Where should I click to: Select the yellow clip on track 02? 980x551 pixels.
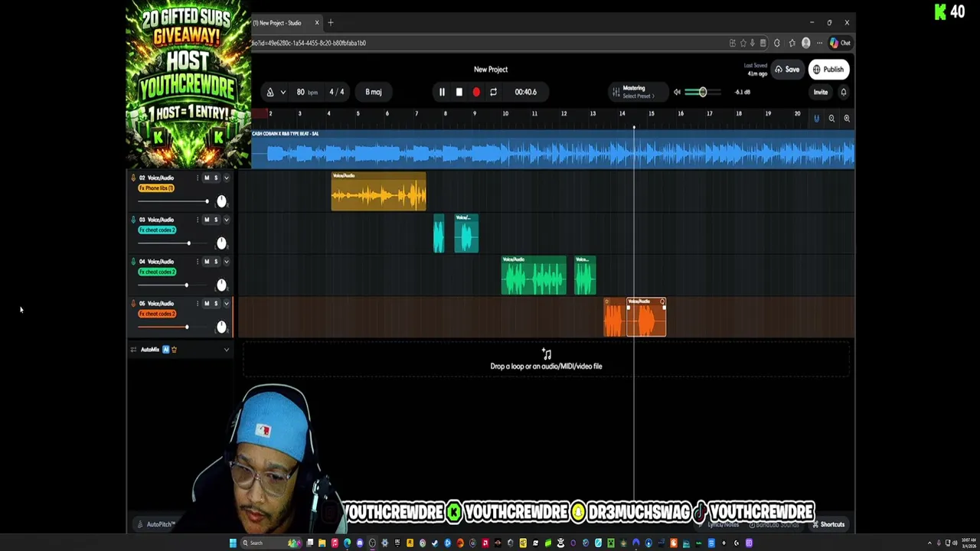point(378,191)
